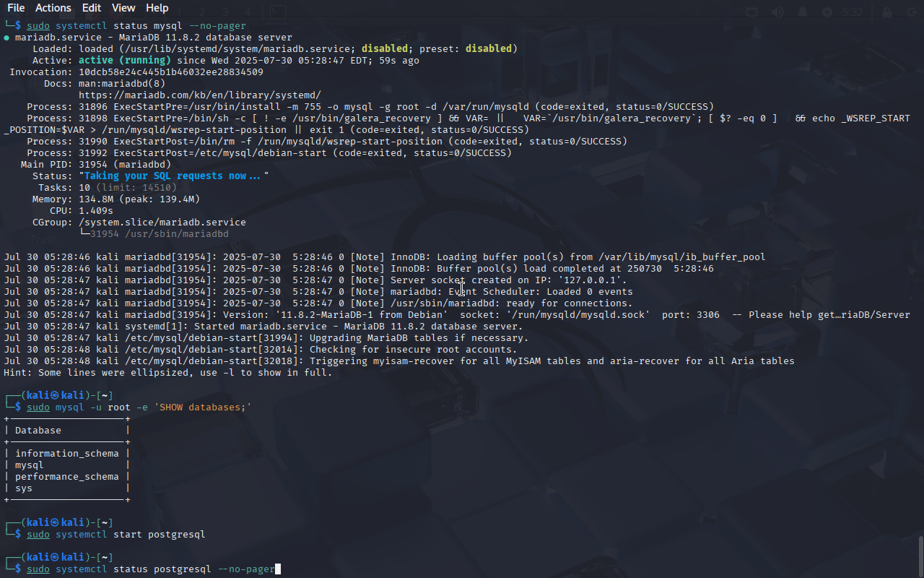Open the View menu
This screenshot has height=578, width=924.
[123, 8]
